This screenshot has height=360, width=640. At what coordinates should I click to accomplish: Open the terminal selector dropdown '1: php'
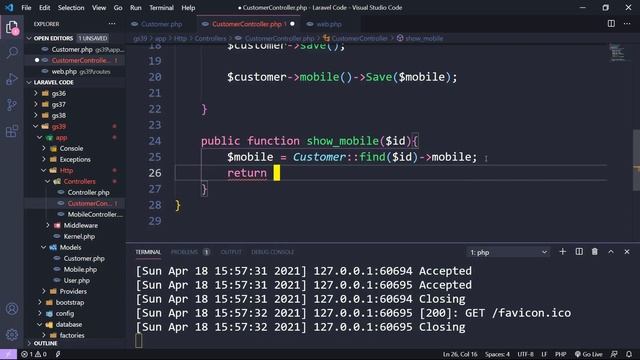pos(508,252)
